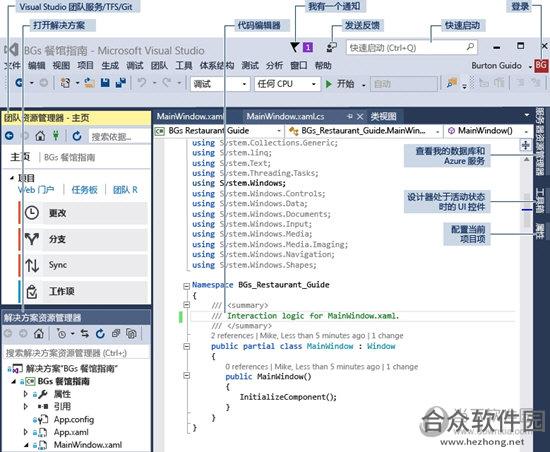Viewport: 550px width, 452px height.
Task: Open the 帮助 menu
Action: (x=323, y=65)
